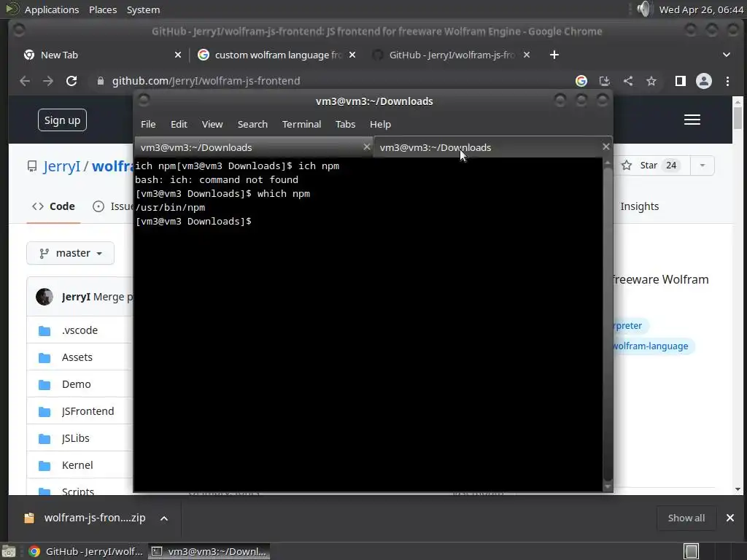
Task: Close the Chrome downloads bar
Action: pyautogui.click(x=729, y=518)
